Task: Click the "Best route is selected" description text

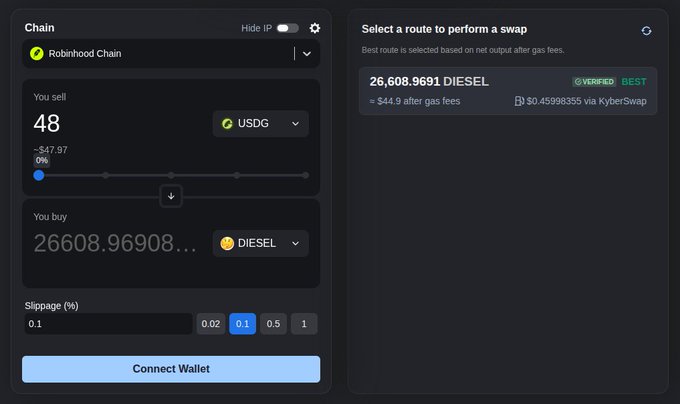Action: click(463, 50)
